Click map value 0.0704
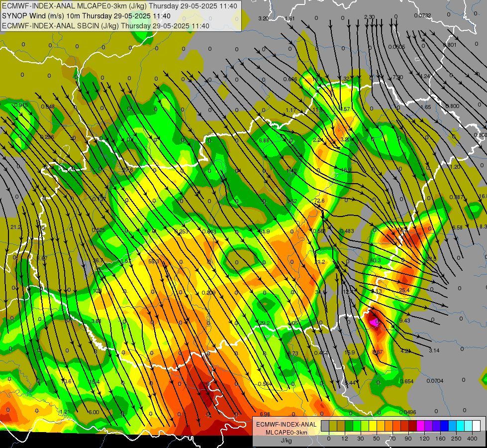Viewport: 487px width, 448px height. (x=435, y=381)
